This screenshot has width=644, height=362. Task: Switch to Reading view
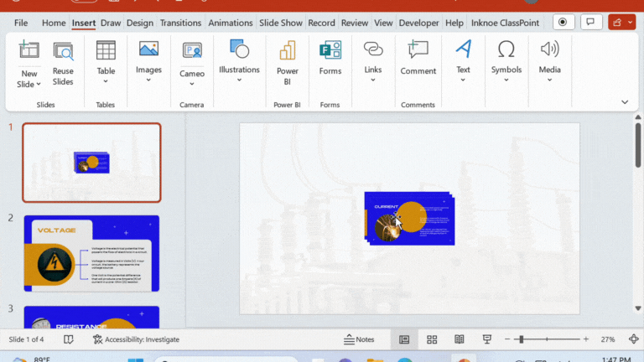point(460,339)
